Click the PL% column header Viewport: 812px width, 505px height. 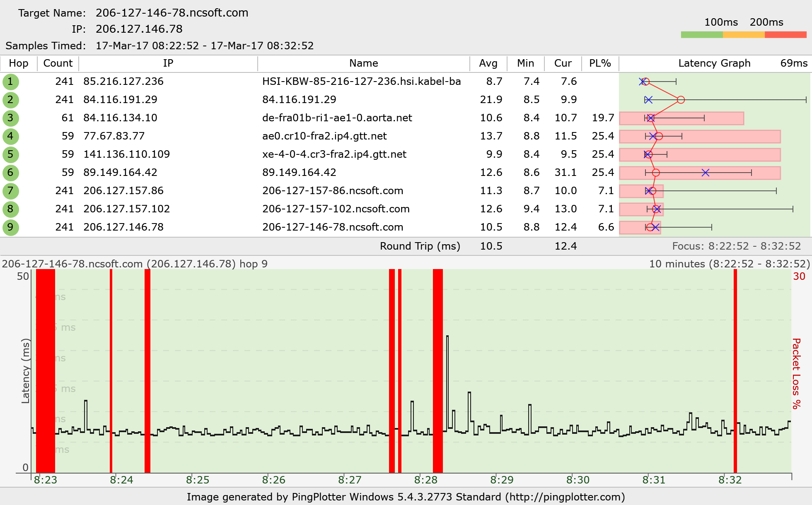[600, 63]
